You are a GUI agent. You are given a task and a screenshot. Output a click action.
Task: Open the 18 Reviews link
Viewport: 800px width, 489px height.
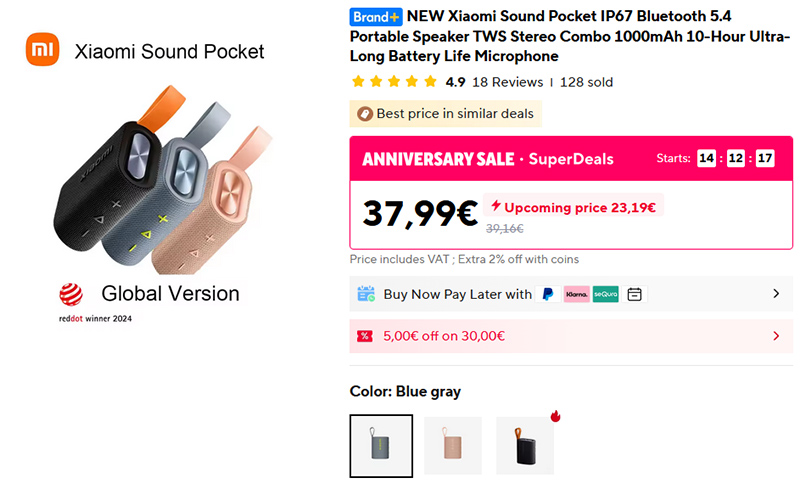(x=507, y=82)
